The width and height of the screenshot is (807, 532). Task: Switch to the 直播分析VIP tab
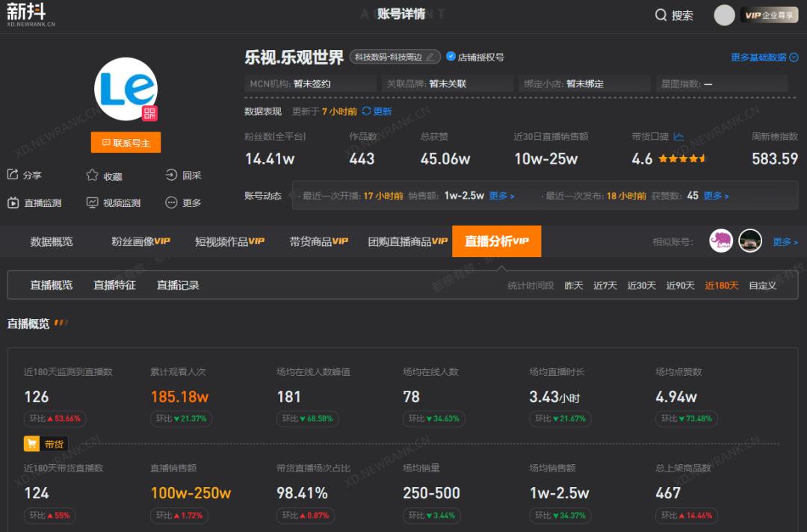(x=496, y=241)
